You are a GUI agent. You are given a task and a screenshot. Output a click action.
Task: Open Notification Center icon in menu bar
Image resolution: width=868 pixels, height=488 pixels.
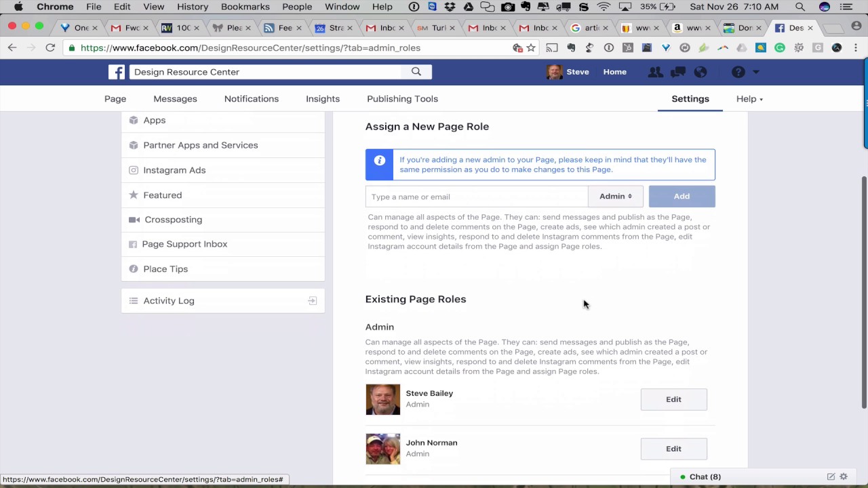click(x=846, y=7)
